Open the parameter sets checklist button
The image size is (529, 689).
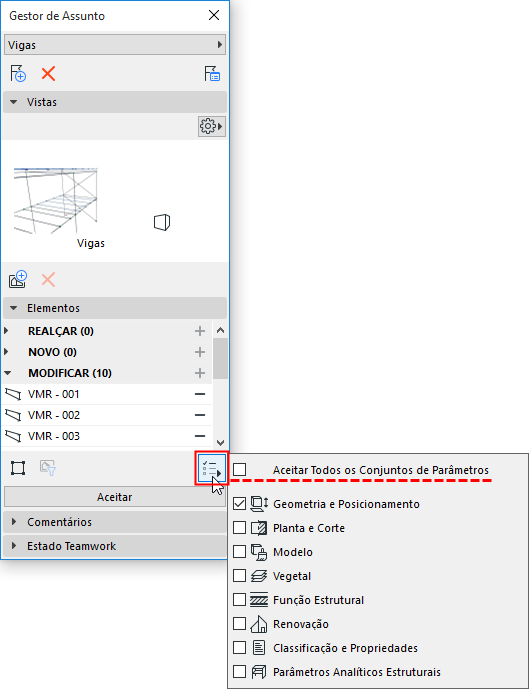tap(212, 469)
